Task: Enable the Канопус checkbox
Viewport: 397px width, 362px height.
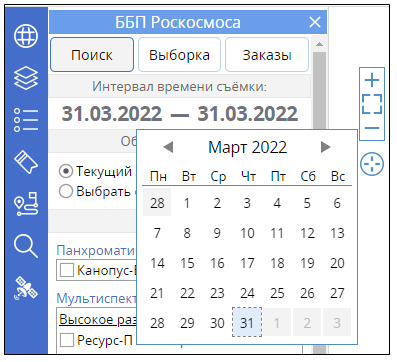Action: [x=67, y=270]
